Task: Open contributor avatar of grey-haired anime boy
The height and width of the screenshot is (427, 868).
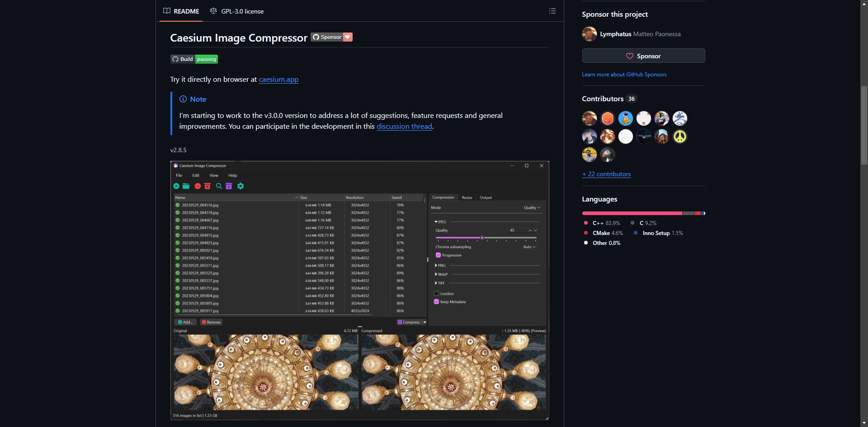Action: coord(590,136)
